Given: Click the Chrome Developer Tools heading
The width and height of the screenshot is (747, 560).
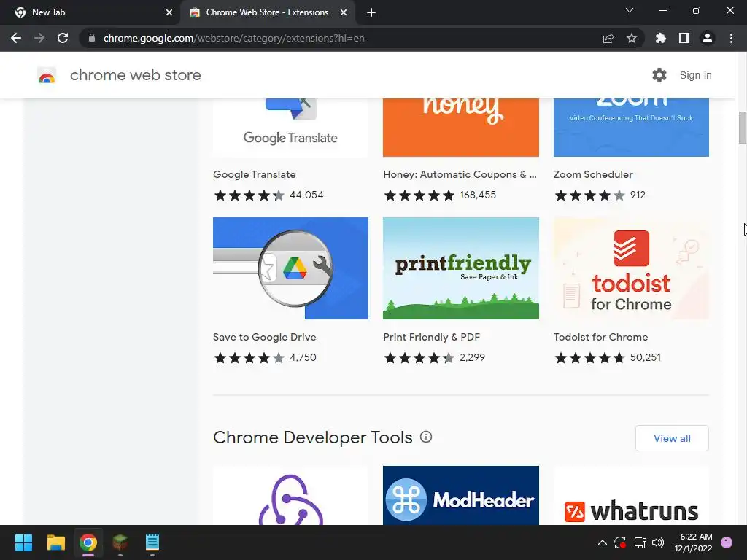Looking at the screenshot, I should 312,437.
